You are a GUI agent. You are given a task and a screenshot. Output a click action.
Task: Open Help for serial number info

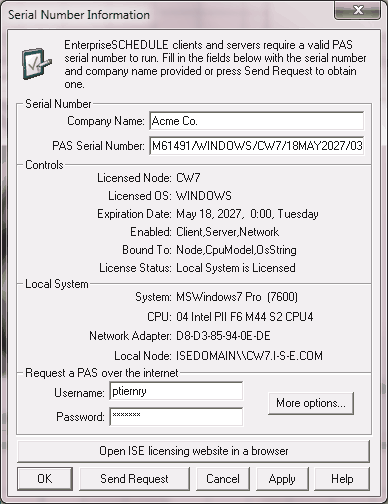coord(342,479)
